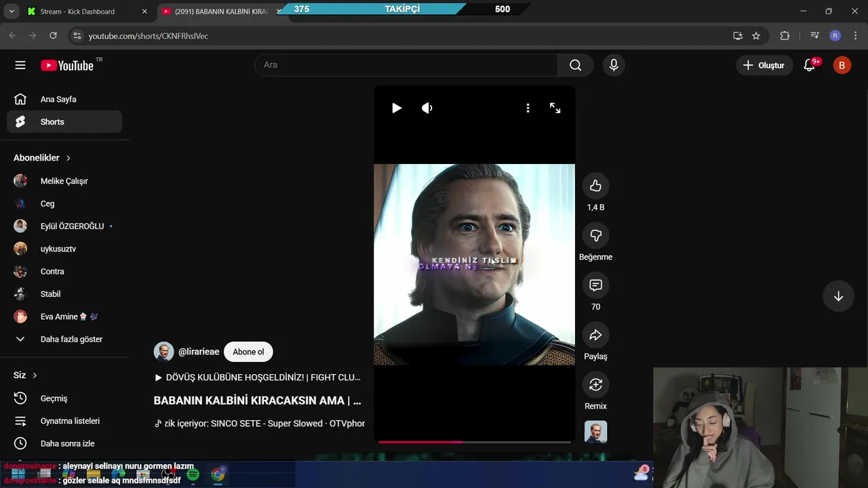Subscribe with the Abone ol button
Image resolution: width=868 pixels, height=488 pixels.
click(x=248, y=352)
